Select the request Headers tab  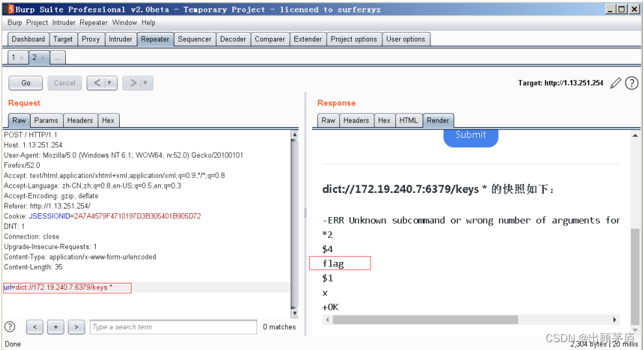click(80, 121)
